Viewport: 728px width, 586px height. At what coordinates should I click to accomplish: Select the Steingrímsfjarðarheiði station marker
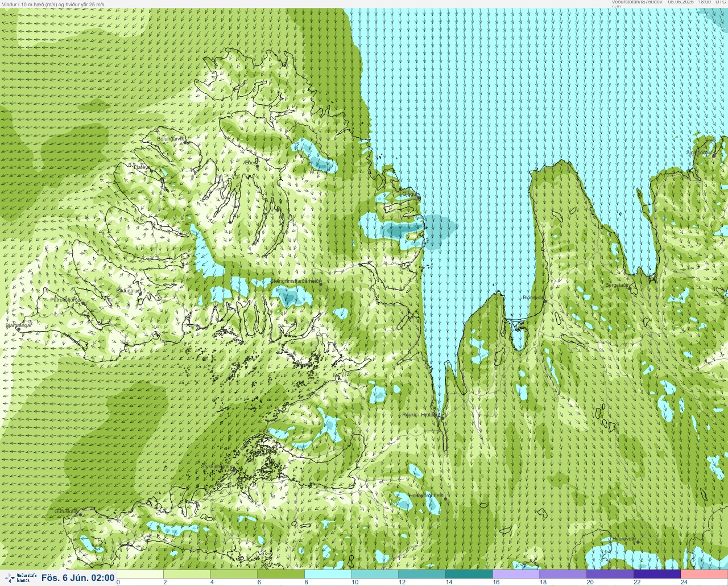tap(320, 283)
